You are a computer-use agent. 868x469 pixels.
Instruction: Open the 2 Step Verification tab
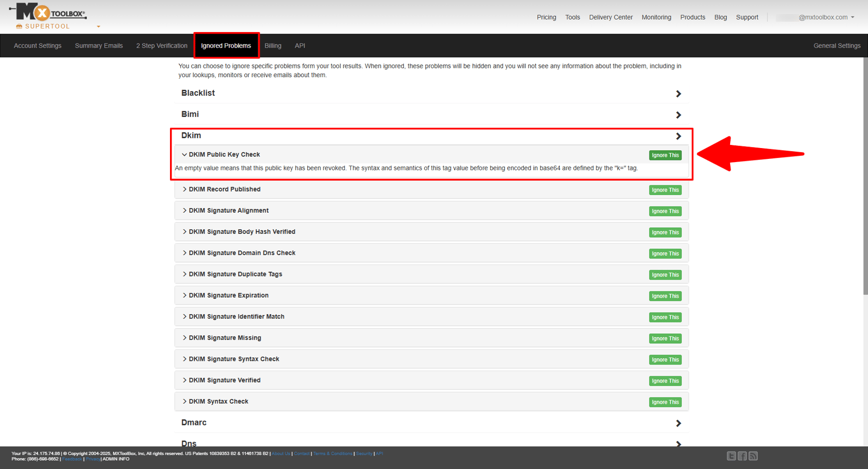point(162,46)
